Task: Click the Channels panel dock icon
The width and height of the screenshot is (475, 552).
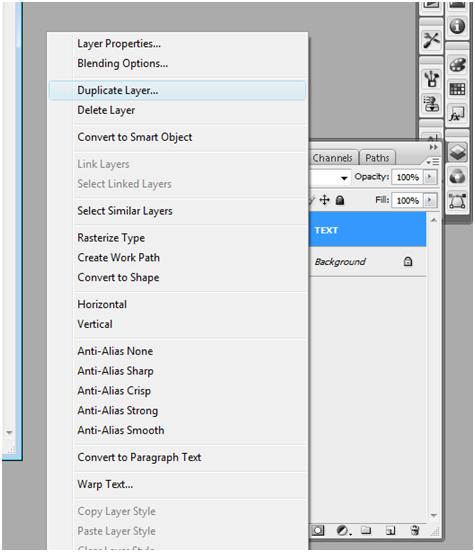Action: [x=457, y=176]
